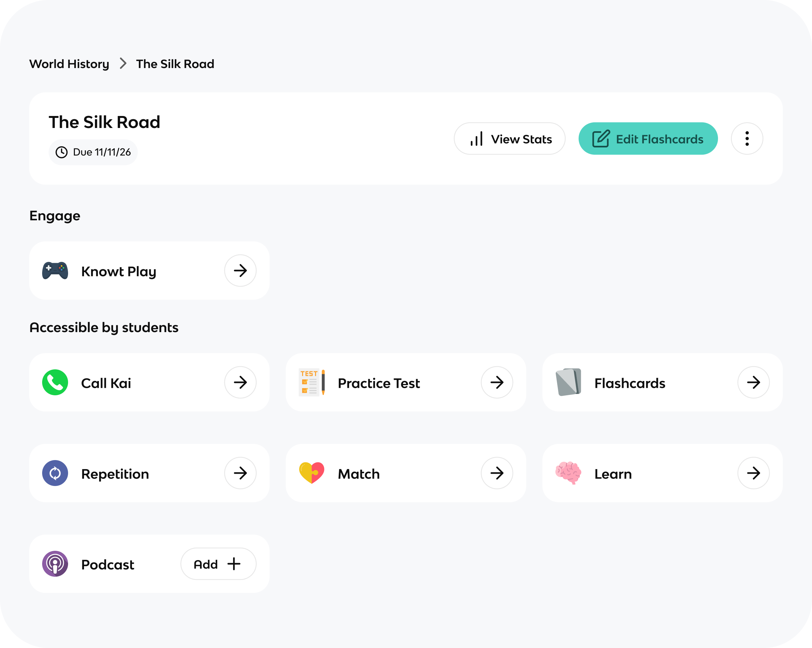The height and width of the screenshot is (648, 812).
Task: Click the gray Flashcards stack icon
Action: tap(568, 382)
